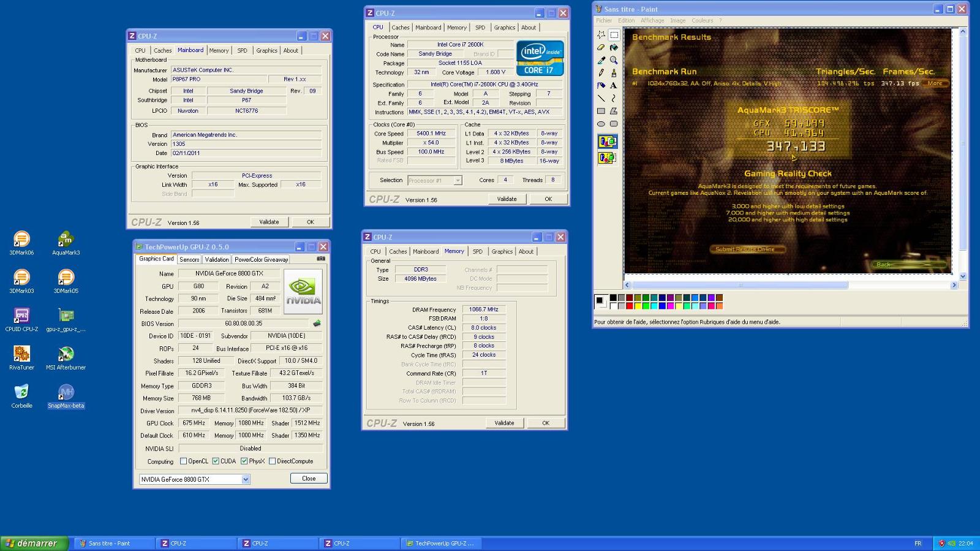Viewport: 980px width, 551px height.
Task: Choose the straight Line tool
Action: pos(601,98)
